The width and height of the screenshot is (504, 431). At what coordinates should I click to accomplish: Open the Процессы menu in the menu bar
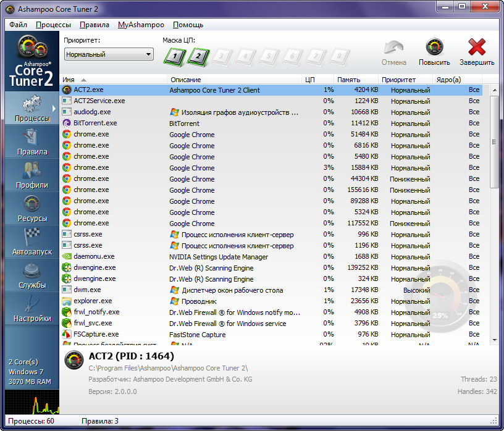53,25
